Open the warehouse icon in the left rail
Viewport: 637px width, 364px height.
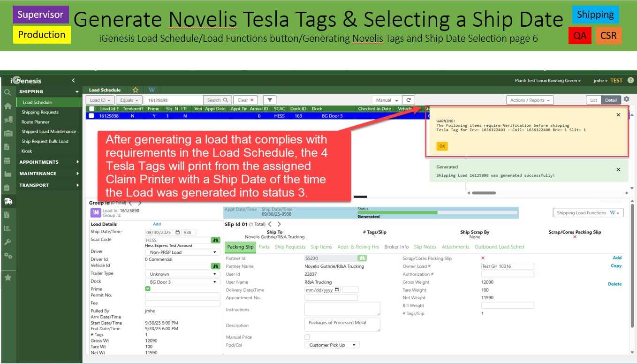pos(8,133)
